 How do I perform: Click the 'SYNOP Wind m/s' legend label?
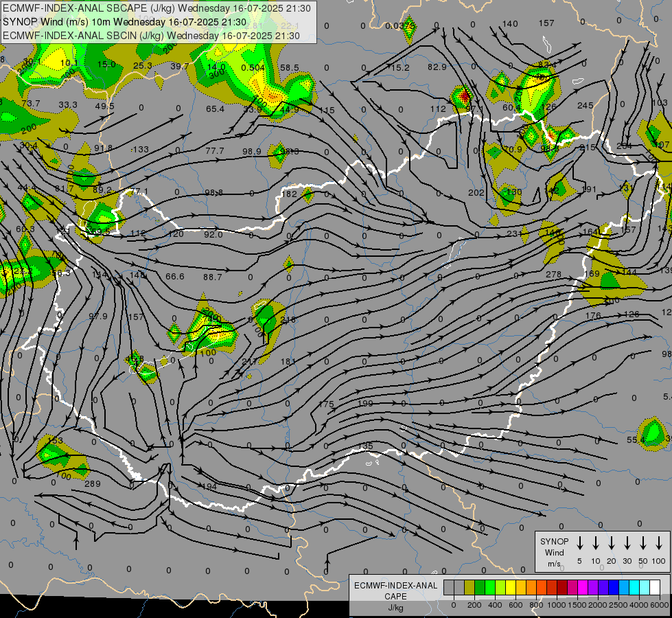554,552
